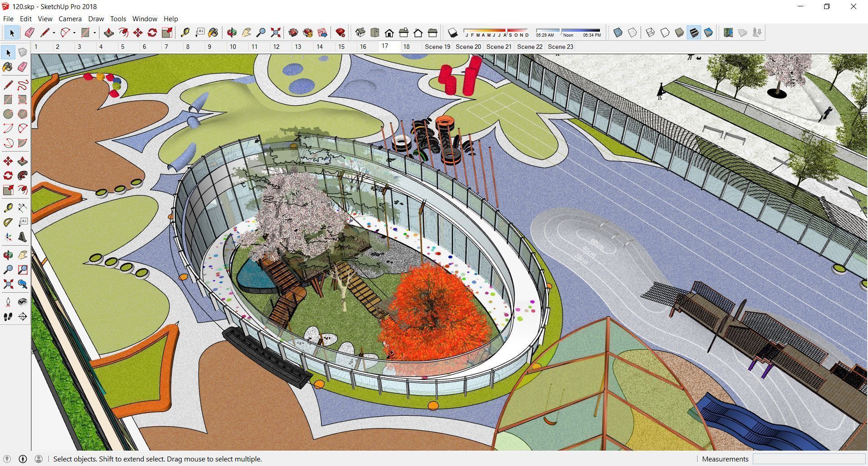Viewport: 868px width, 466px height.
Task: Open the Draw menu
Action: click(96, 19)
